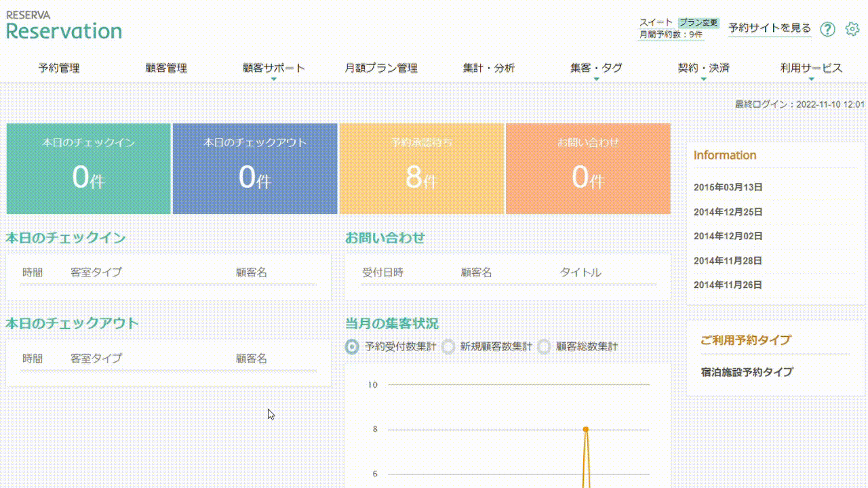Click the タイトル column header

click(x=580, y=272)
